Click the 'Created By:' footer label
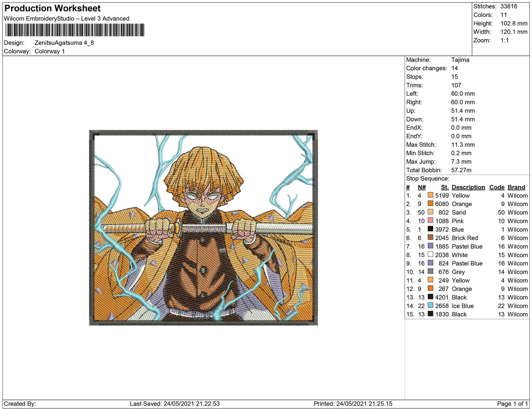The height and width of the screenshot is (409, 532). (20, 403)
